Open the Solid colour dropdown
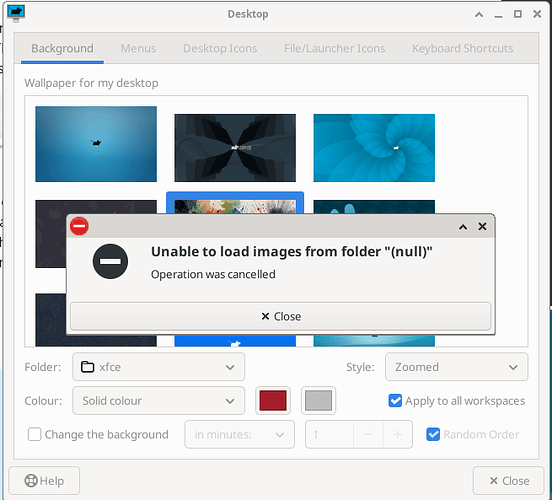The height and width of the screenshot is (500, 552). click(x=158, y=401)
